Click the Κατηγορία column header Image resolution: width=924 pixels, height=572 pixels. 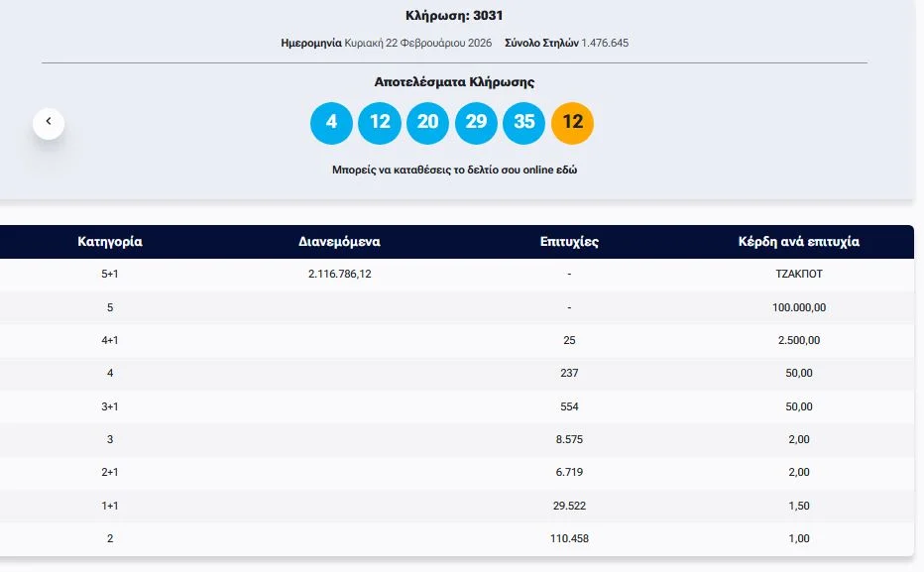[x=110, y=242]
